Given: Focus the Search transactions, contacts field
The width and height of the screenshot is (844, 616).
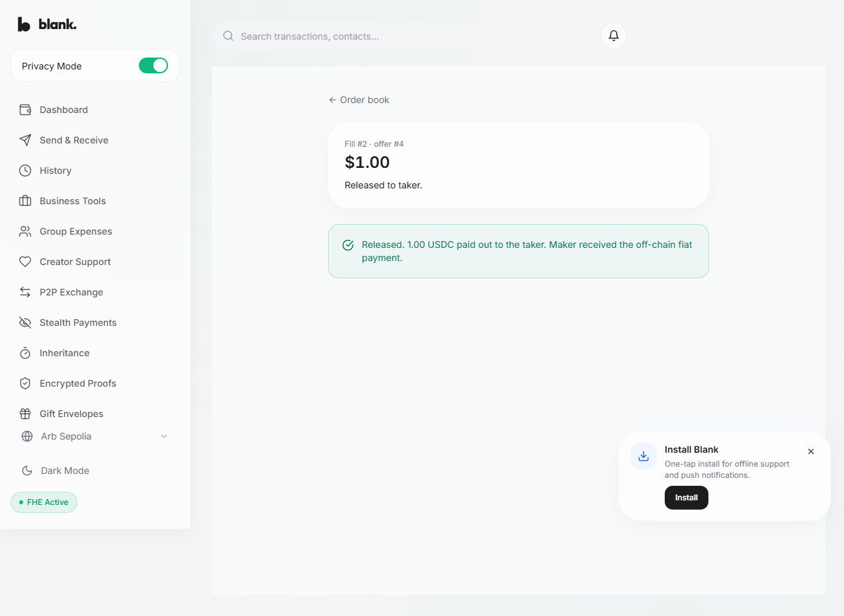Looking at the screenshot, I should point(402,36).
